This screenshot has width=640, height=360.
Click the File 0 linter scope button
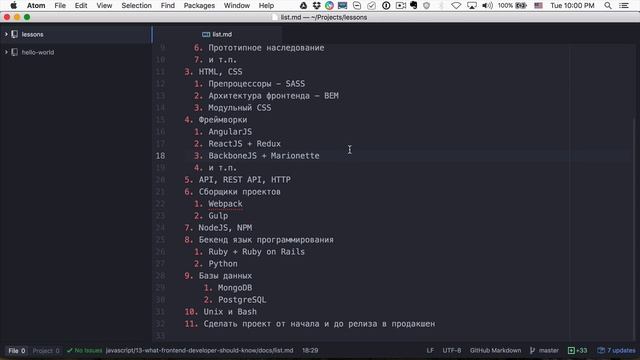point(17,351)
